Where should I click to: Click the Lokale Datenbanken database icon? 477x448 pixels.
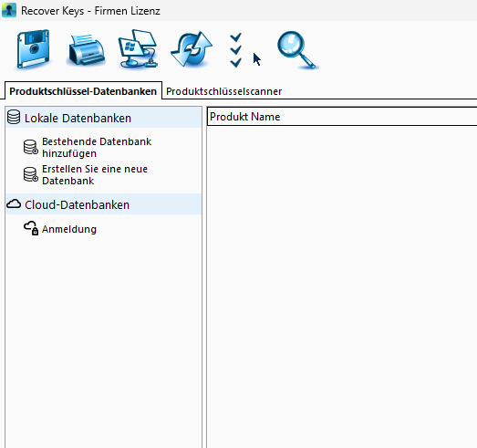14,117
